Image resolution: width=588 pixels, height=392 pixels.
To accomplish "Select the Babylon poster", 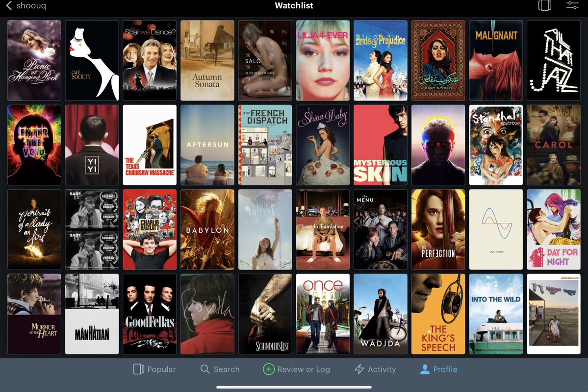I will coord(207,229).
